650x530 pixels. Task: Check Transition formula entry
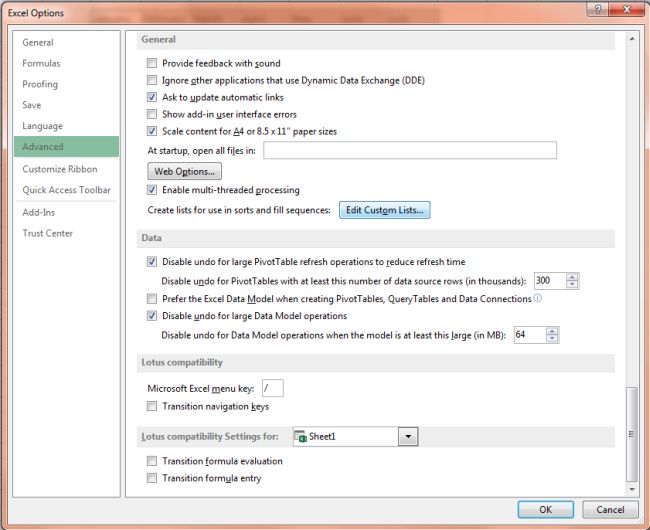pyautogui.click(x=152, y=478)
